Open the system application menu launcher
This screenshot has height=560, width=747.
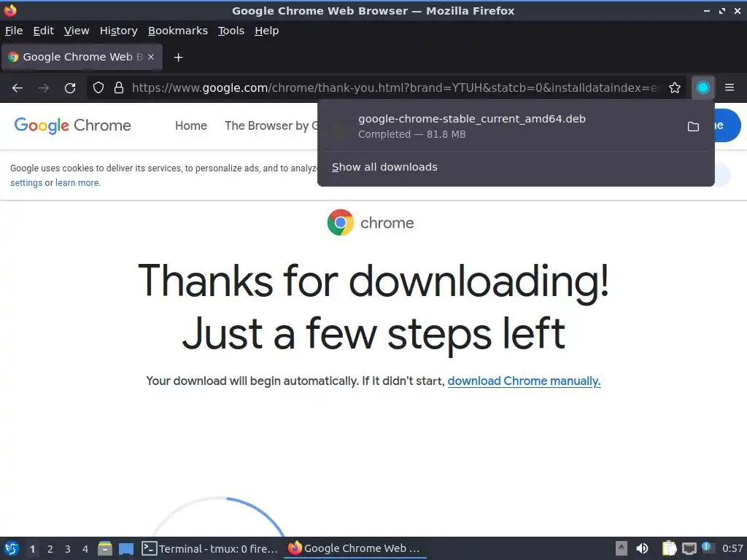[x=12, y=548]
